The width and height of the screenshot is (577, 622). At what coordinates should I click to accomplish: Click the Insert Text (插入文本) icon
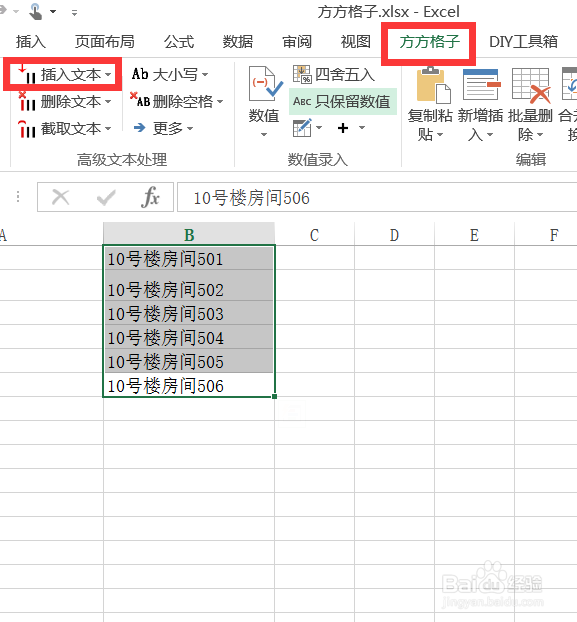(x=27, y=74)
